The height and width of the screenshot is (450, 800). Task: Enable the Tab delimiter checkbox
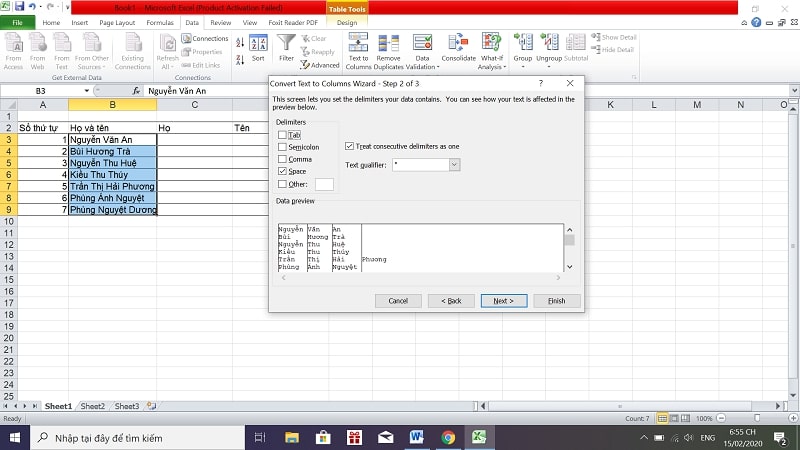(282, 135)
